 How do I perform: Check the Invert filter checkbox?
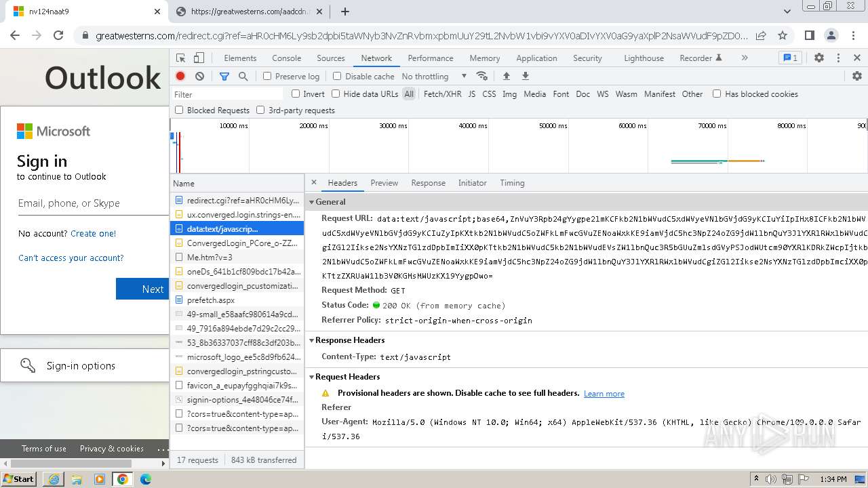296,94
